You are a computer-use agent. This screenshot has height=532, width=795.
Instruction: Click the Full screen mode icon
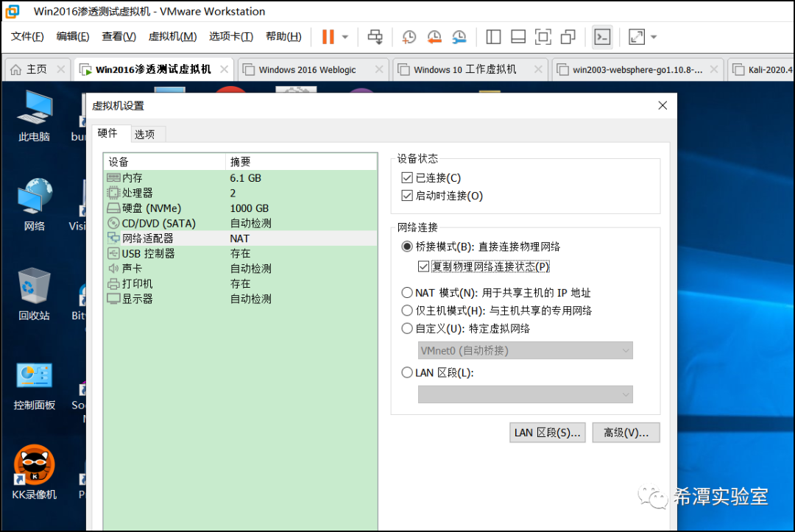click(x=543, y=37)
